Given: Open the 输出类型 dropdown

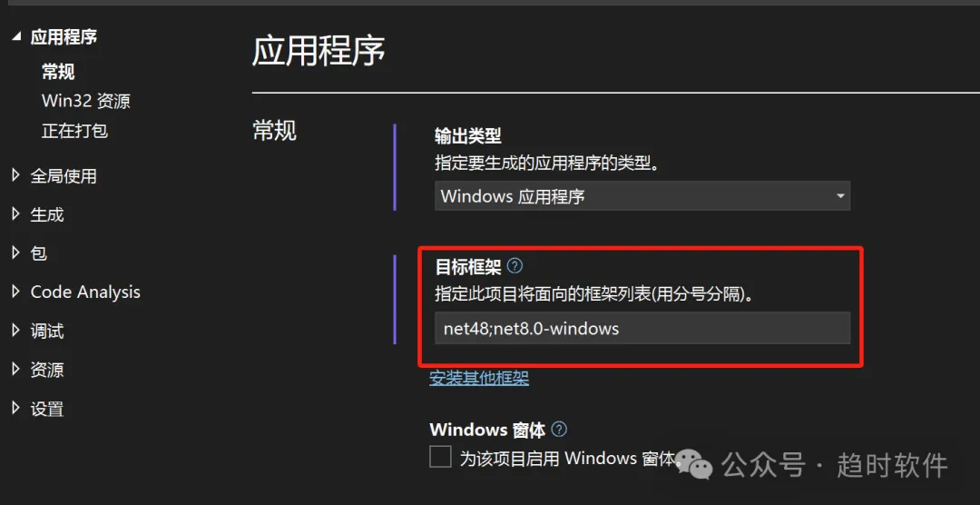Looking at the screenshot, I should pyautogui.click(x=642, y=196).
